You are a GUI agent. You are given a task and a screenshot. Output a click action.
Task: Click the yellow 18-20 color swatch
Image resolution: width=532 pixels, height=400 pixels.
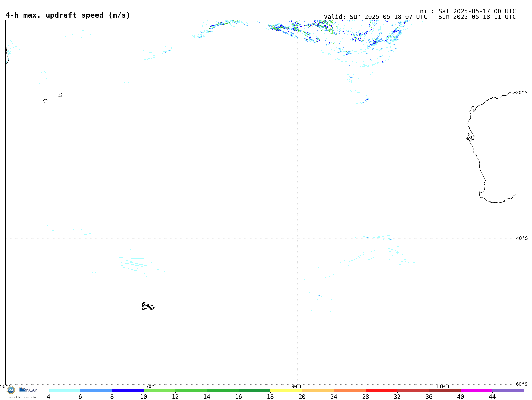(286, 390)
